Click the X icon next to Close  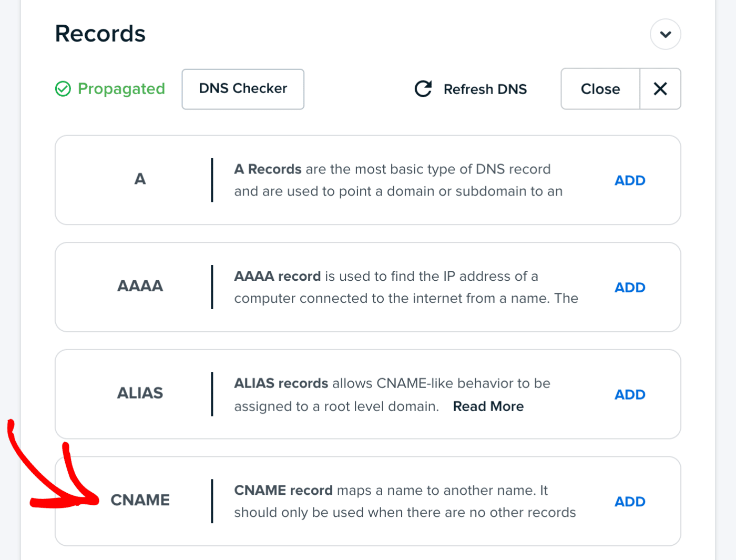(660, 89)
